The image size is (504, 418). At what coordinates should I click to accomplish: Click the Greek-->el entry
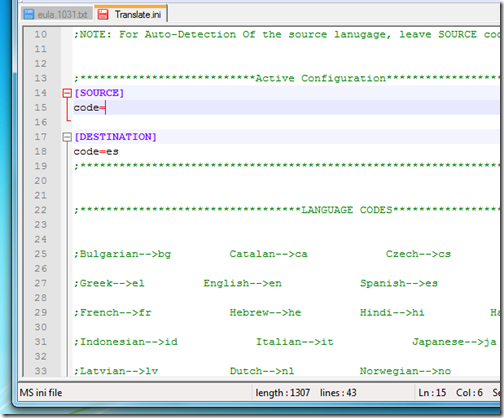click(109, 283)
